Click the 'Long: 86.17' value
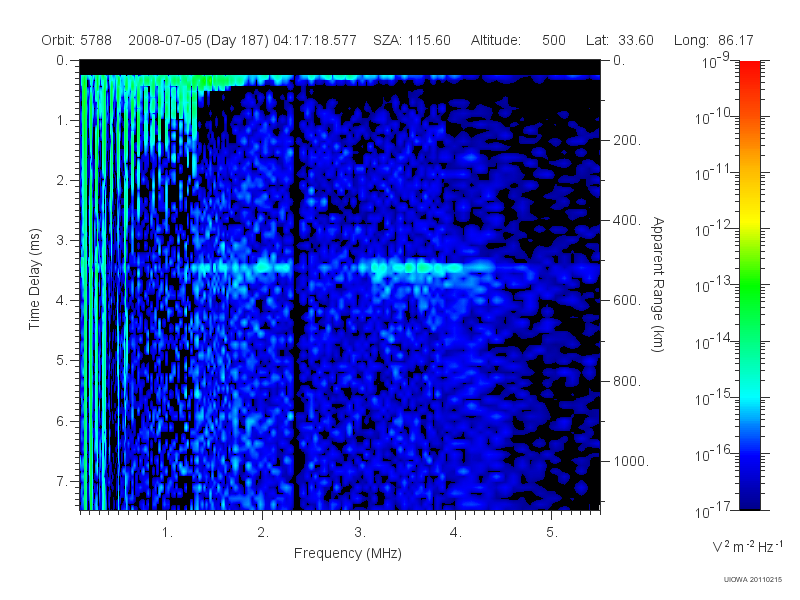 tap(713, 40)
